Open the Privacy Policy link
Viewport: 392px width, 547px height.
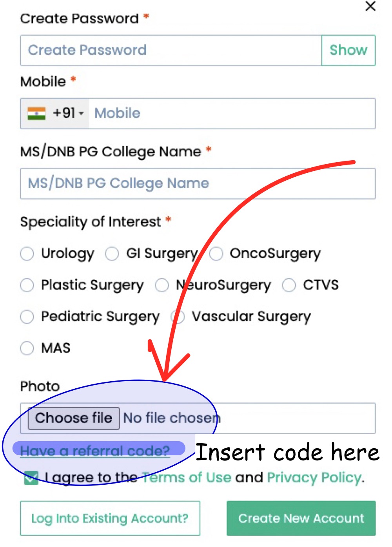314,477
